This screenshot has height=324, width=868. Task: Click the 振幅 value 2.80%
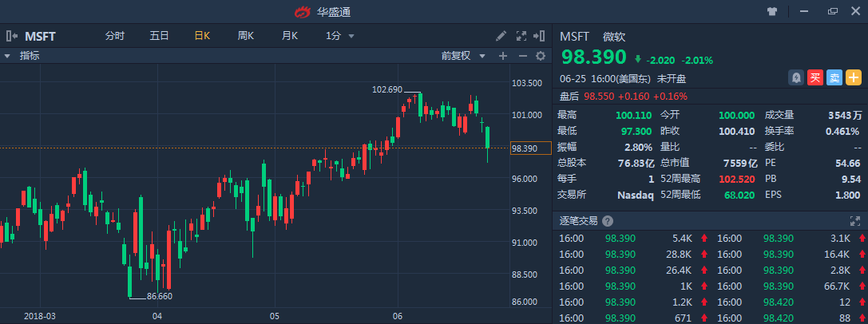coord(639,148)
